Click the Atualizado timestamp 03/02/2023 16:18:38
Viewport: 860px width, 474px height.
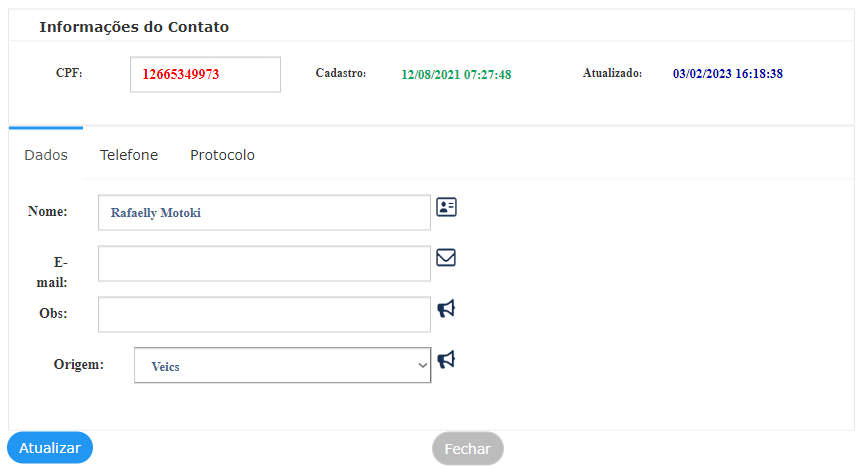[728, 74]
